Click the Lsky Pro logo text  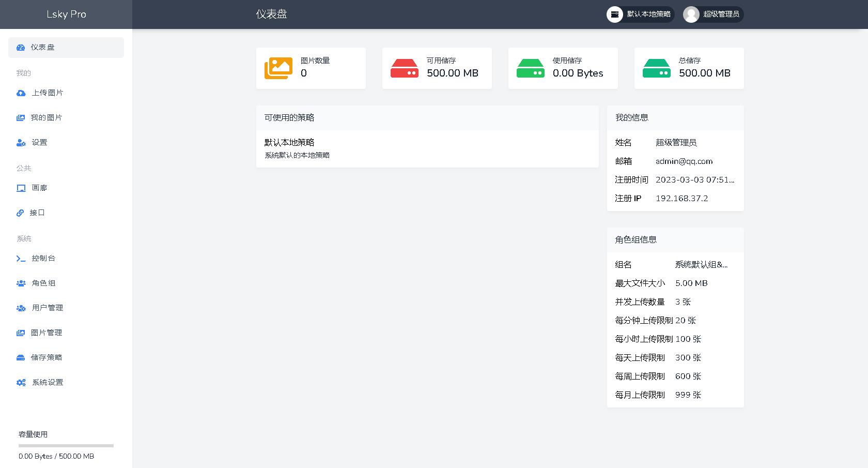(66, 14)
